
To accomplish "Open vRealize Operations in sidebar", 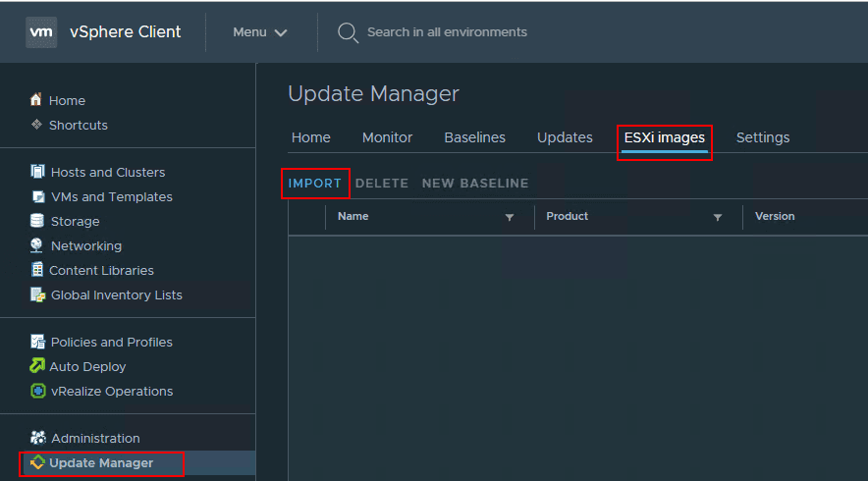I will (112, 392).
